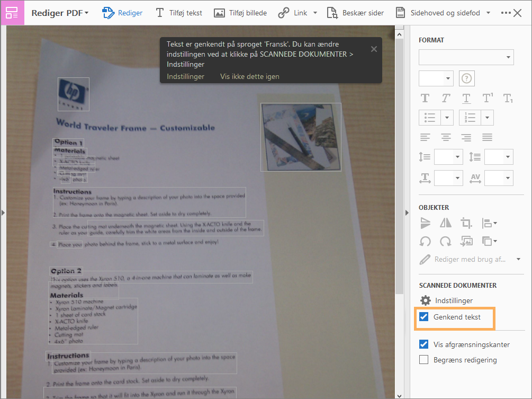Open scanned documents Indstillinger settings

[446, 300]
